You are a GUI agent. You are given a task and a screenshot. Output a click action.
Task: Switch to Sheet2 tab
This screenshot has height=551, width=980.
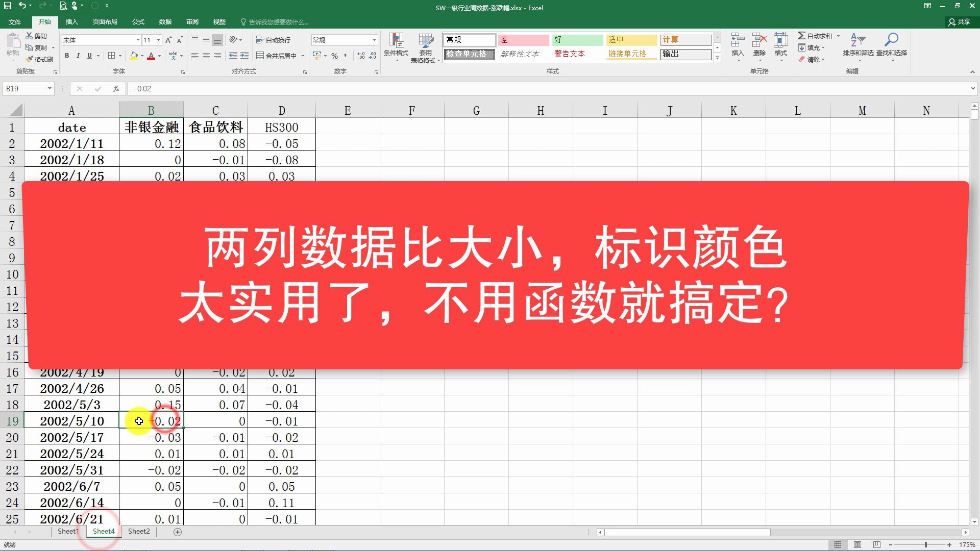coord(139,531)
